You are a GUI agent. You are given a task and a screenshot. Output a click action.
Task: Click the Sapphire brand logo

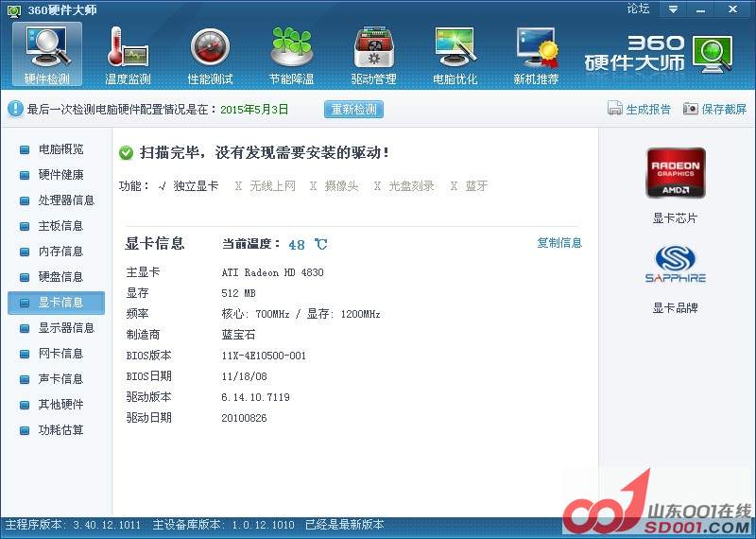click(676, 264)
